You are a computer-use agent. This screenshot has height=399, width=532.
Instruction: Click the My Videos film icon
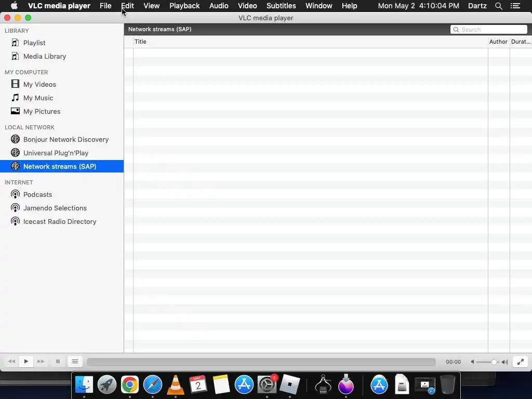(15, 84)
